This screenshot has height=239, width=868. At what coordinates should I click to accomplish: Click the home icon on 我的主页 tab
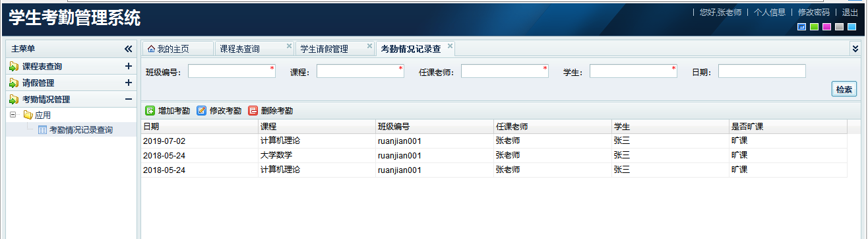pyautogui.click(x=151, y=49)
